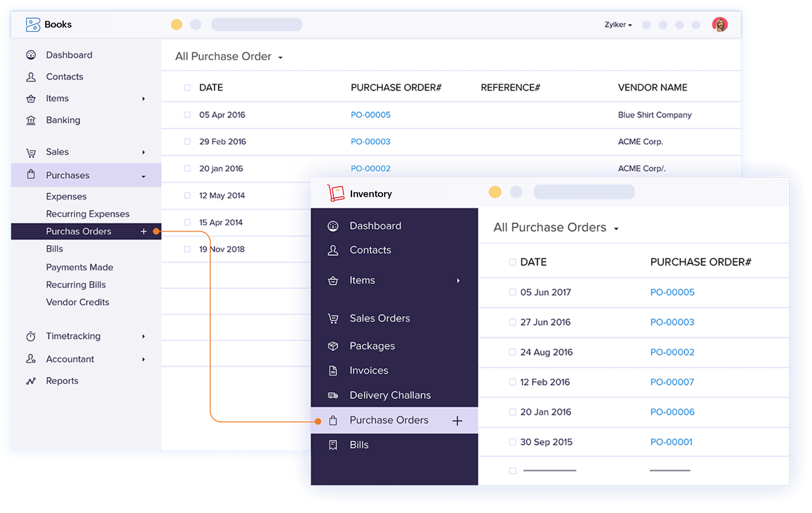Click the Reports chart icon

[x=31, y=381]
